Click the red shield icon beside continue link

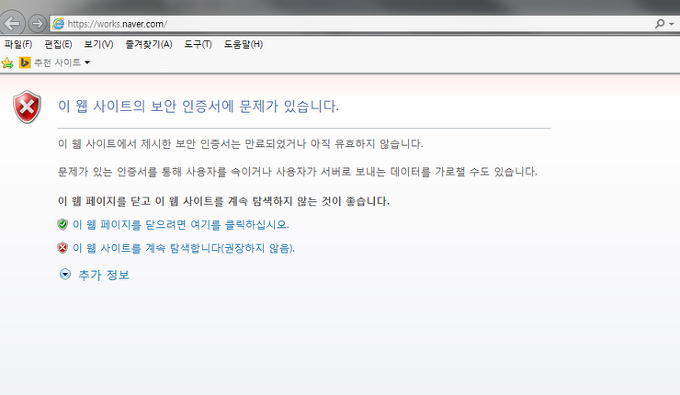click(62, 248)
